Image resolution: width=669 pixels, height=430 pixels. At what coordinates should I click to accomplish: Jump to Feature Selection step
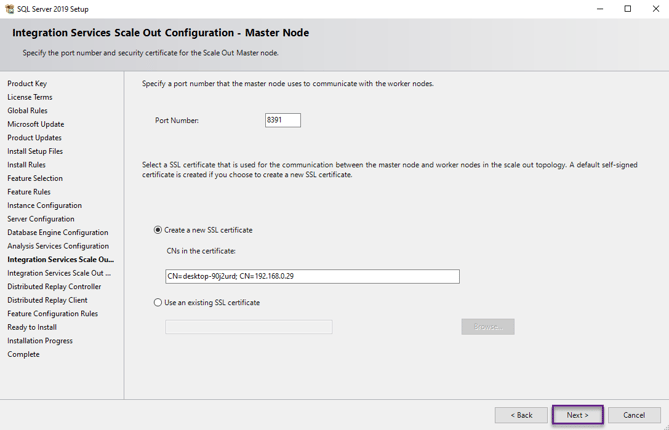pyautogui.click(x=35, y=179)
